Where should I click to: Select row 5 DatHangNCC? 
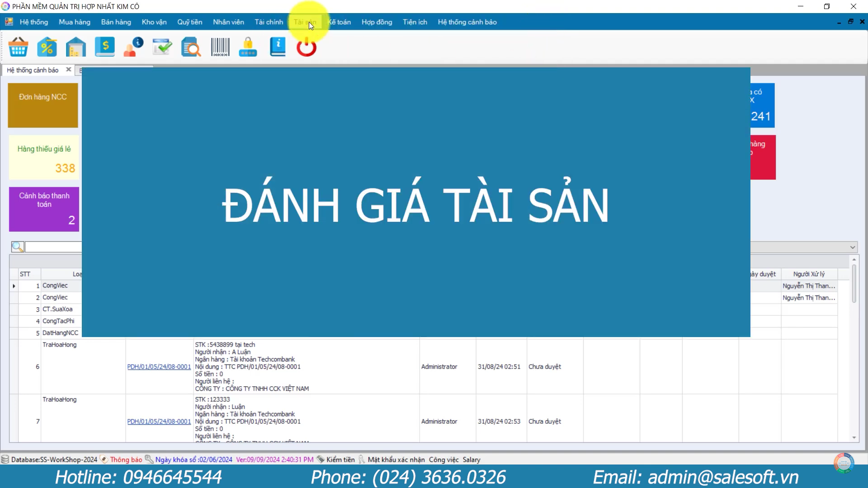click(x=60, y=333)
